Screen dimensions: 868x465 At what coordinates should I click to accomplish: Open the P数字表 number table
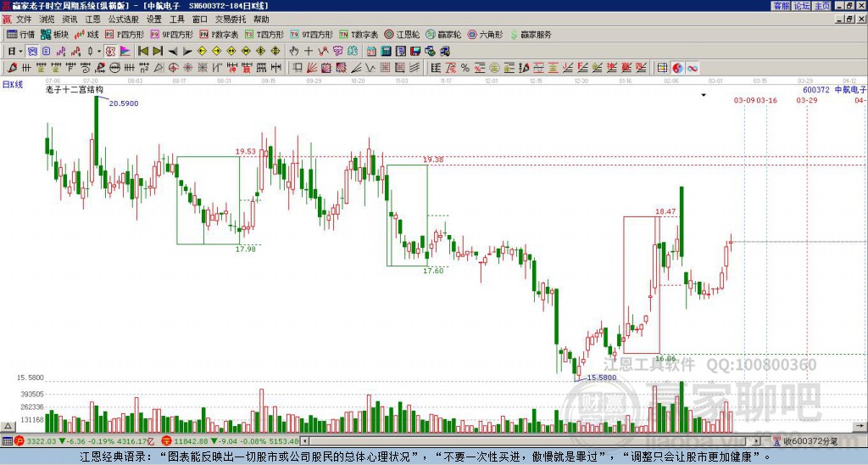click(219, 34)
